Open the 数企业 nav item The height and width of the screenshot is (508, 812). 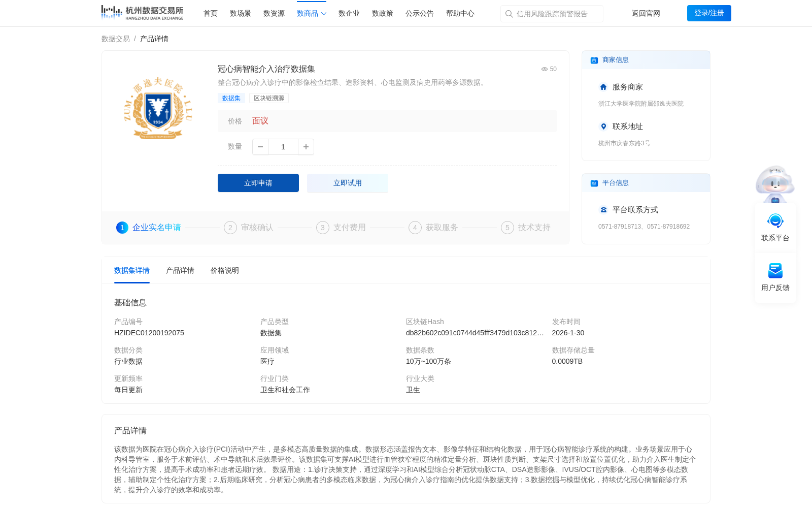(349, 14)
